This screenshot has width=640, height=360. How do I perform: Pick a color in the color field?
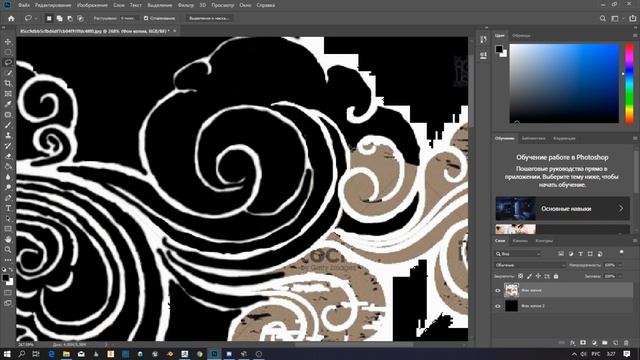click(564, 83)
